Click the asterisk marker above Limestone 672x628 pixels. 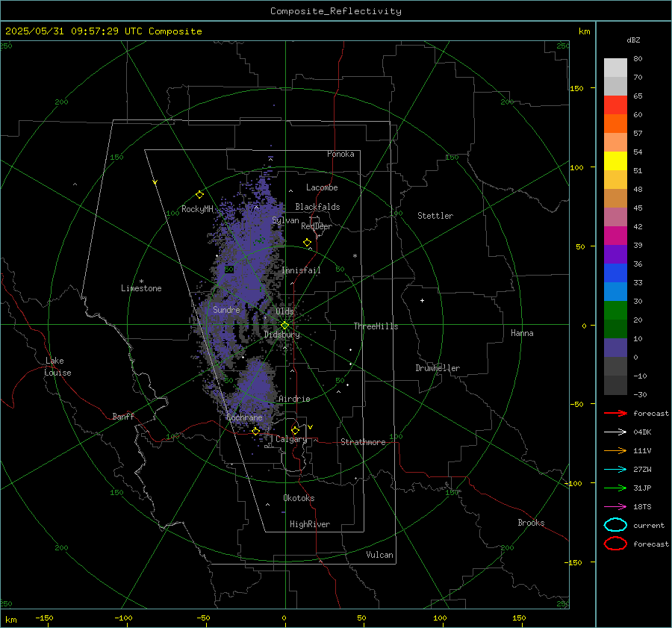(x=141, y=282)
